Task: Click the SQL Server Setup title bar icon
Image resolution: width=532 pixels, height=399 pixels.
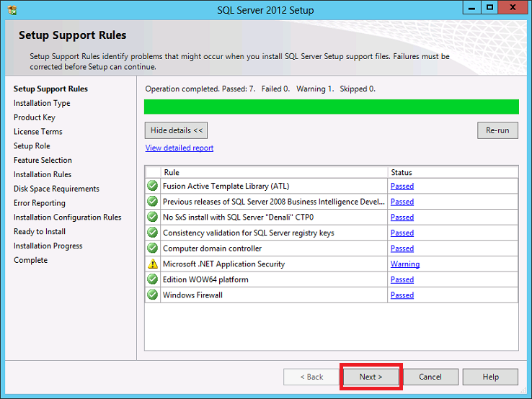Action: point(12,10)
